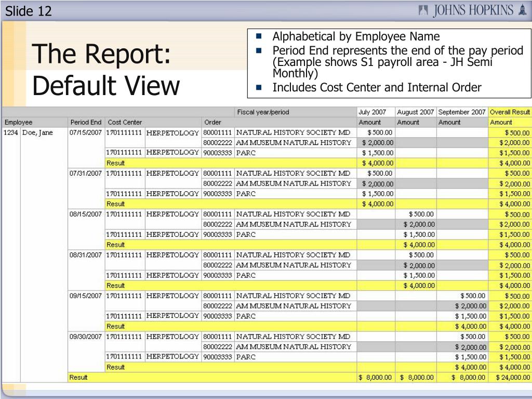
Task: Click the 'Overall Result' column header
Action: (510, 112)
